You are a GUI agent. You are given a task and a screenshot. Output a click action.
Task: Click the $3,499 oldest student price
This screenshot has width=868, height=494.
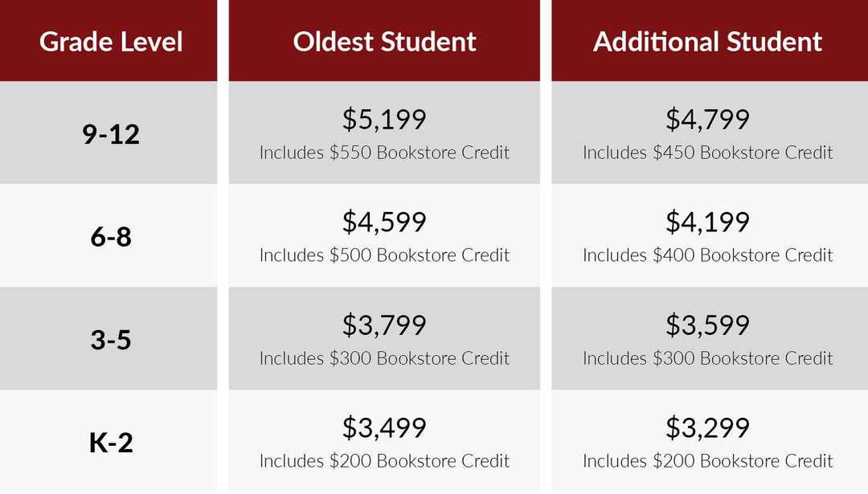click(x=384, y=427)
